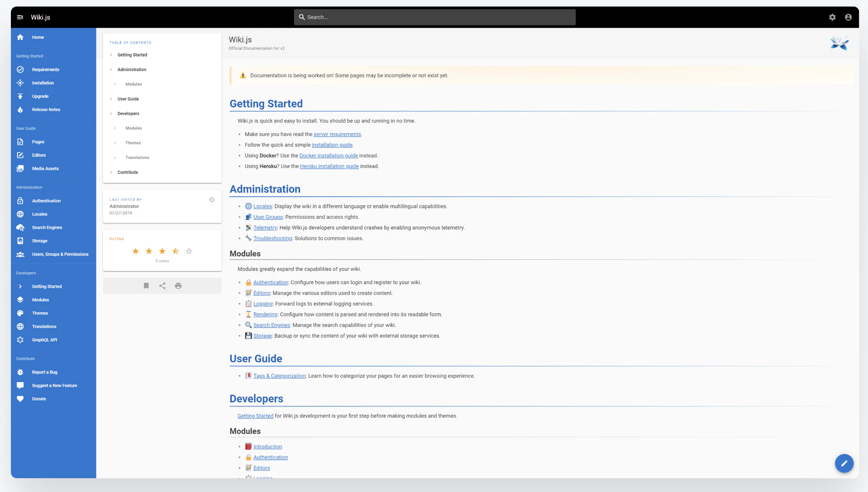Print the page using the printer icon
The image size is (868, 492).
[178, 286]
